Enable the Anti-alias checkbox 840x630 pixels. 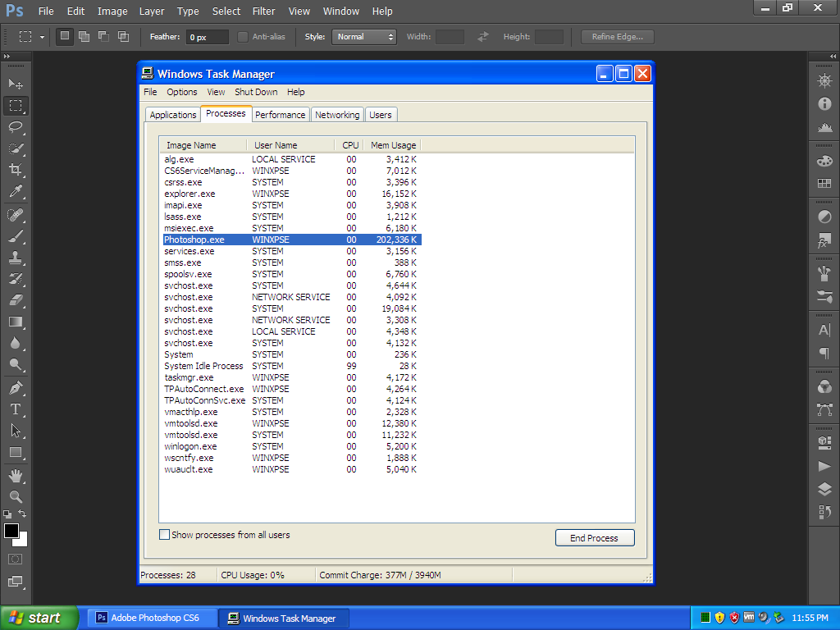click(x=243, y=37)
